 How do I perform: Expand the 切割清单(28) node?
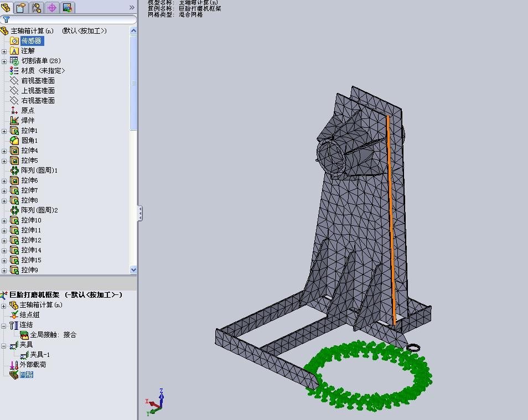(x=4, y=61)
